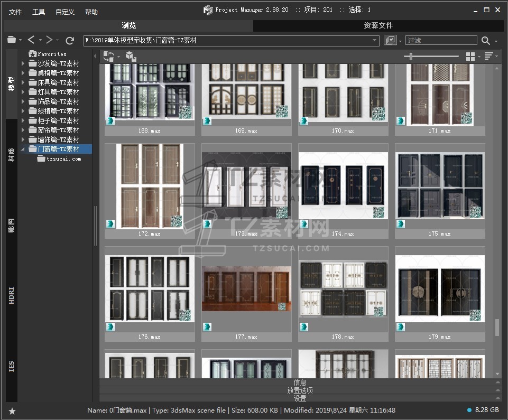Click the refresh icon beside navigation arrows
508x420 pixels.
[x=70, y=40]
